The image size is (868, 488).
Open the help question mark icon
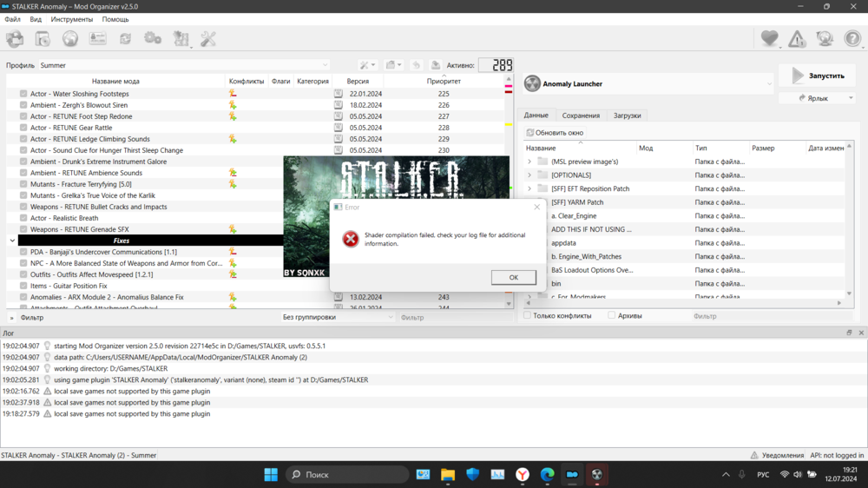click(x=852, y=38)
